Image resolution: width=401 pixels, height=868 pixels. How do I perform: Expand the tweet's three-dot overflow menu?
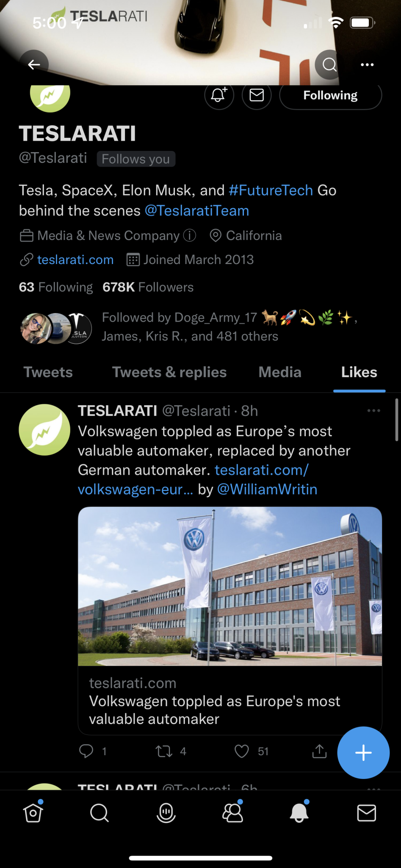373,410
